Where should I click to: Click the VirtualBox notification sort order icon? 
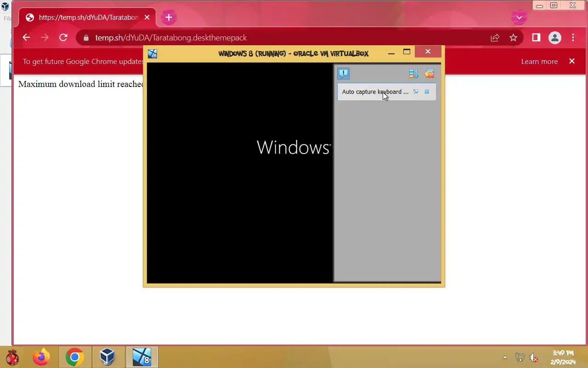(413, 74)
